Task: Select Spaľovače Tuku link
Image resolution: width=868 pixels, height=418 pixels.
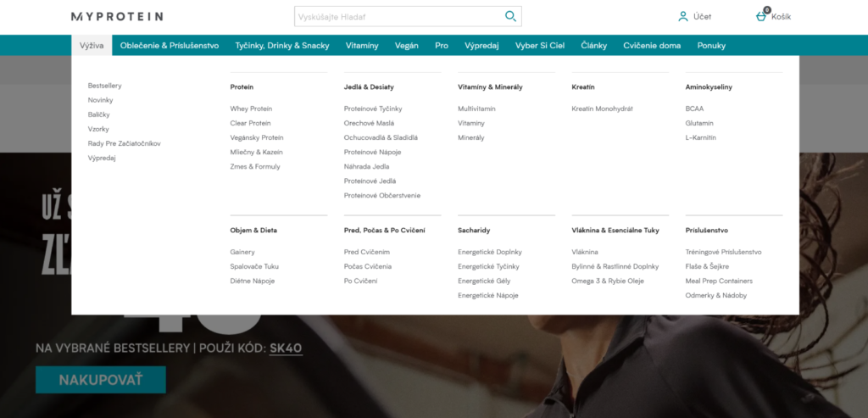Action: click(x=254, y=266)
